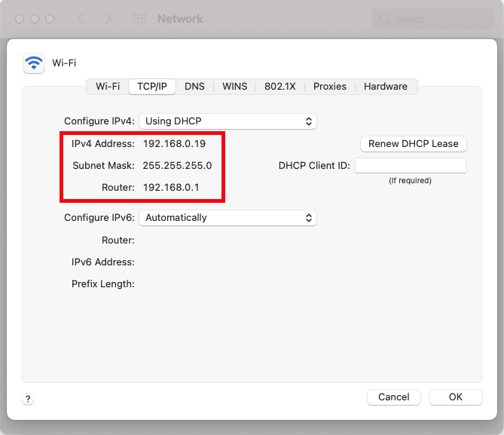Confirm settings with the OK button
The image size is (504, 435).
(x=455, y=397)
